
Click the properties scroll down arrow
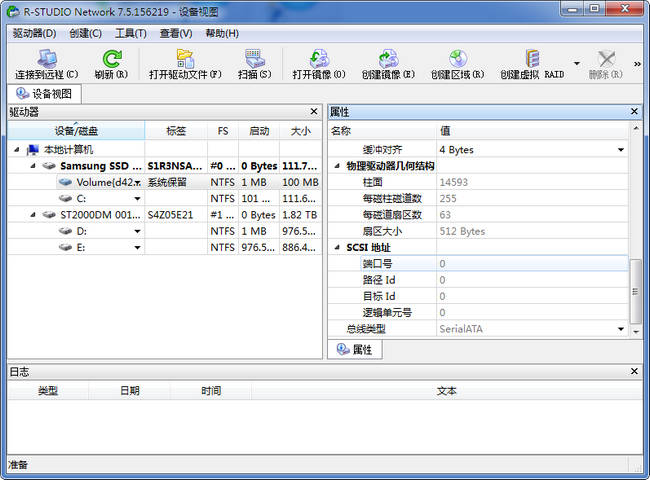(x=635, y=332)
